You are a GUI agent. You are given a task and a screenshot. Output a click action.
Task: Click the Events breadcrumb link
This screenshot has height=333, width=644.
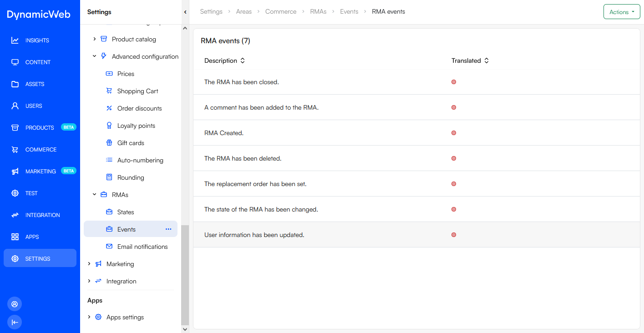click(349, 11)
